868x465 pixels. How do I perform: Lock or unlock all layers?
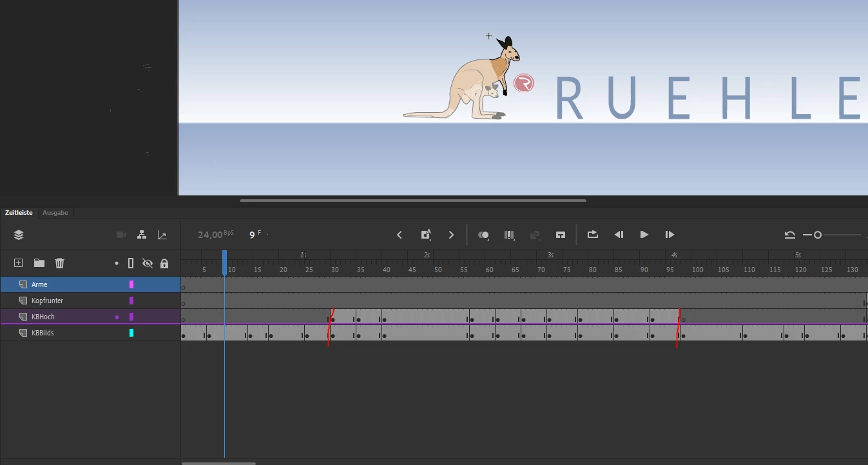click(164, 263)
